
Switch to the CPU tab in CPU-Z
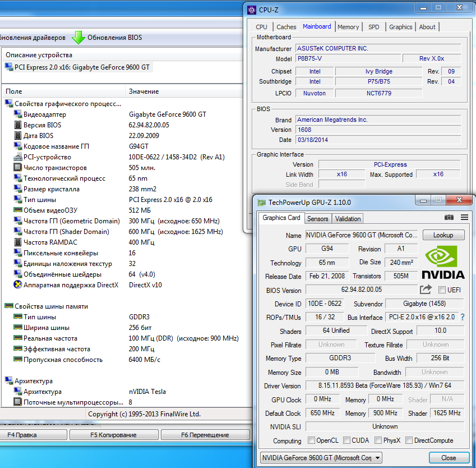[x=261, y=27]
